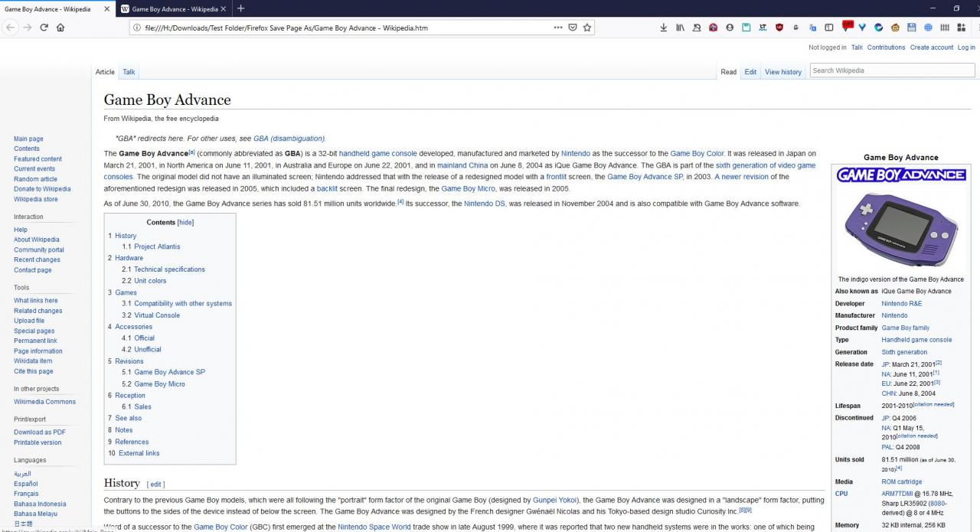
Task: Click the Create account link
Action: click(932, 47)
